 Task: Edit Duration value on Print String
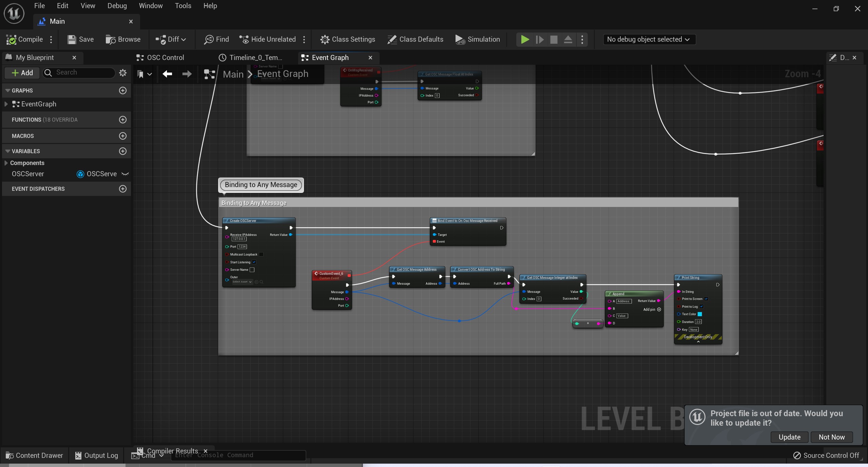(698, 322)
